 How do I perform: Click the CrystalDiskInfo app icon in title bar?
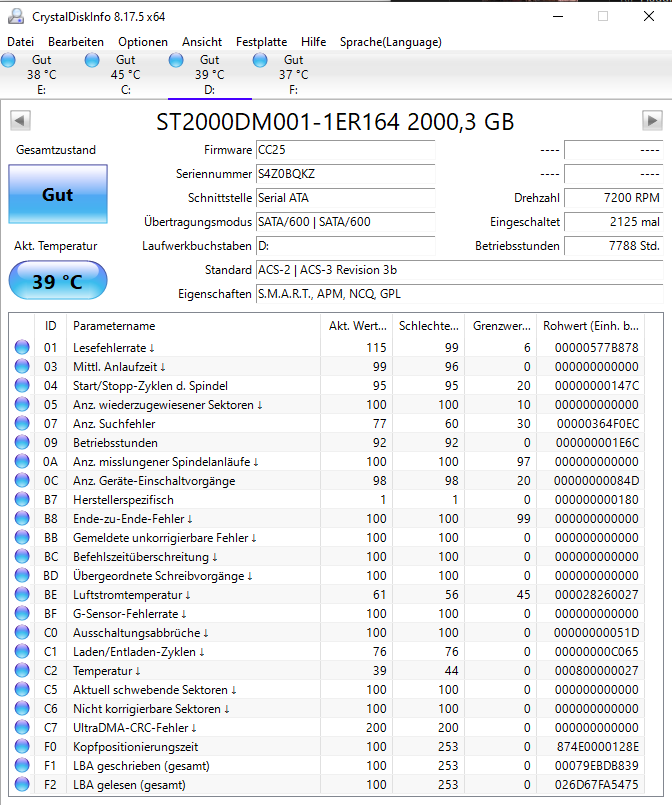pyautogui.click(x=16, y=16)
